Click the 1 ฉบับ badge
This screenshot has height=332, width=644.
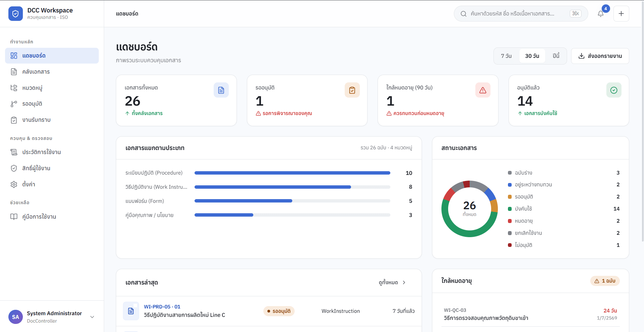point(605,281)
